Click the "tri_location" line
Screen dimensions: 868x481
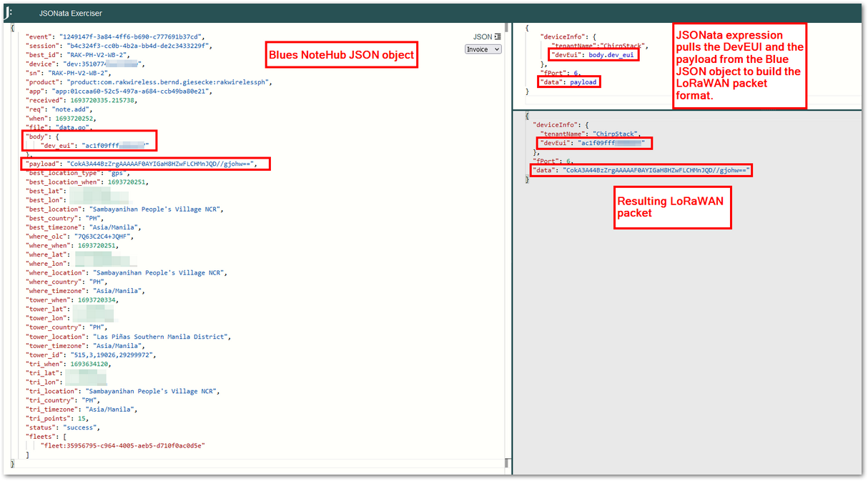tap(123, 392)
